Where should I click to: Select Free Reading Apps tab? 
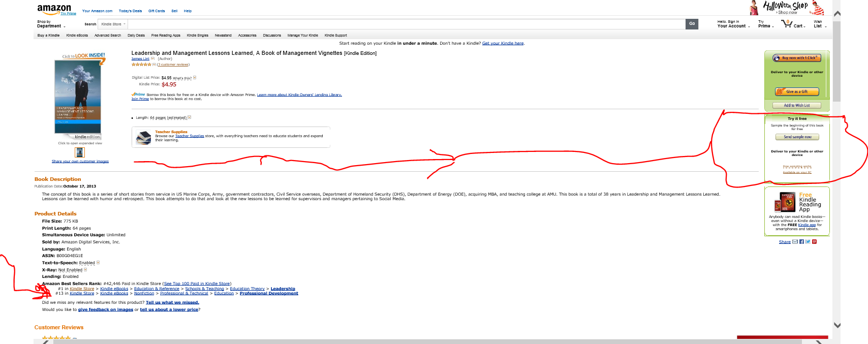click(x=166, y=36)
